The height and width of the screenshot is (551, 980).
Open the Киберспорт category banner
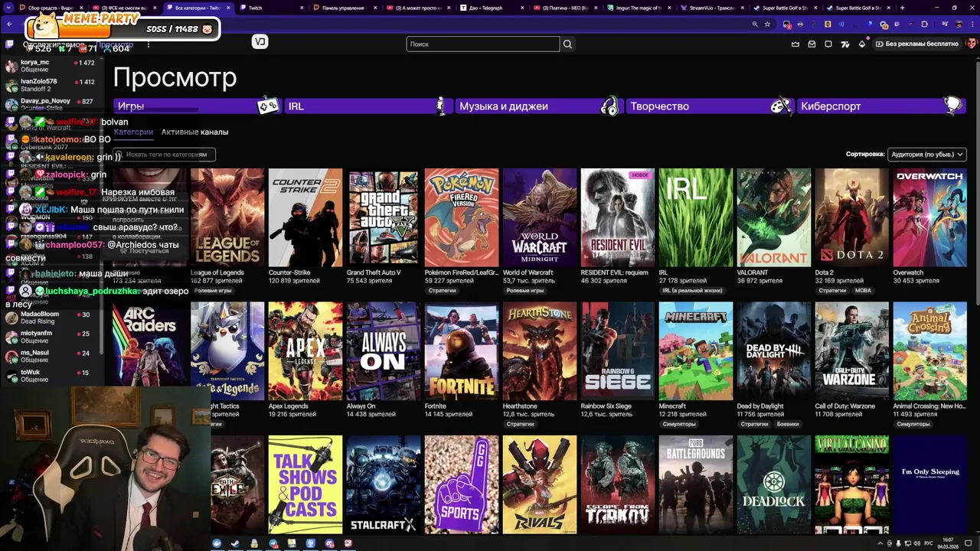(x=880, y=106)
